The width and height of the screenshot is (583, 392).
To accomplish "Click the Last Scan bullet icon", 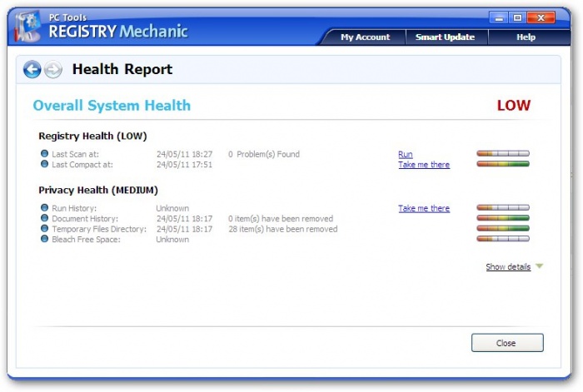I will pyautogui.click(x=45, y=153).
